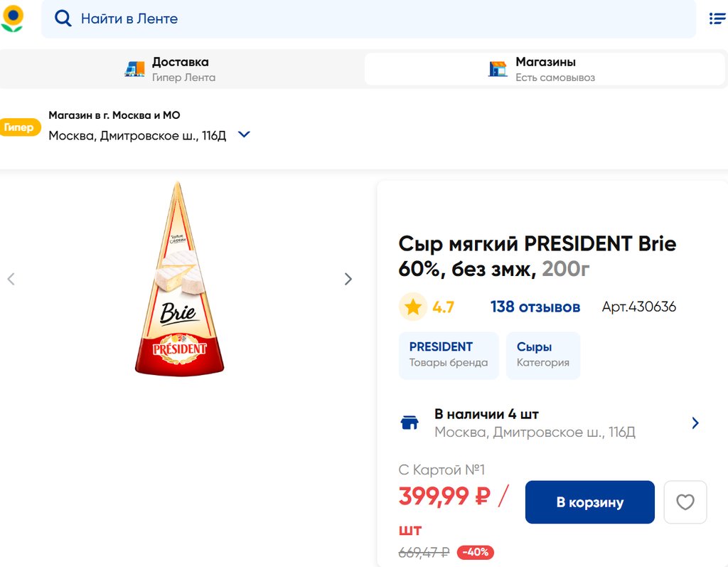Open the Сыры category chip
Image resolution: width=728 pixels, height=567 pixels.
click(x=542, y=354)
